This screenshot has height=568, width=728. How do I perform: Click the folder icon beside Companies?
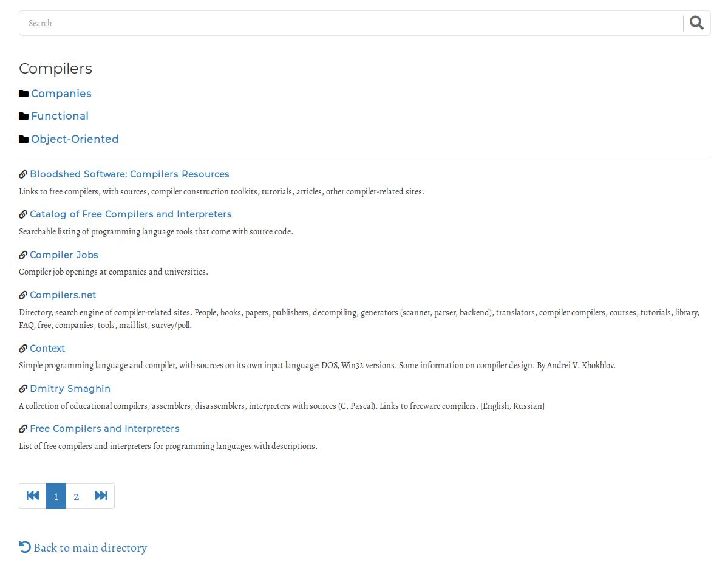click(x=24, y=94)
